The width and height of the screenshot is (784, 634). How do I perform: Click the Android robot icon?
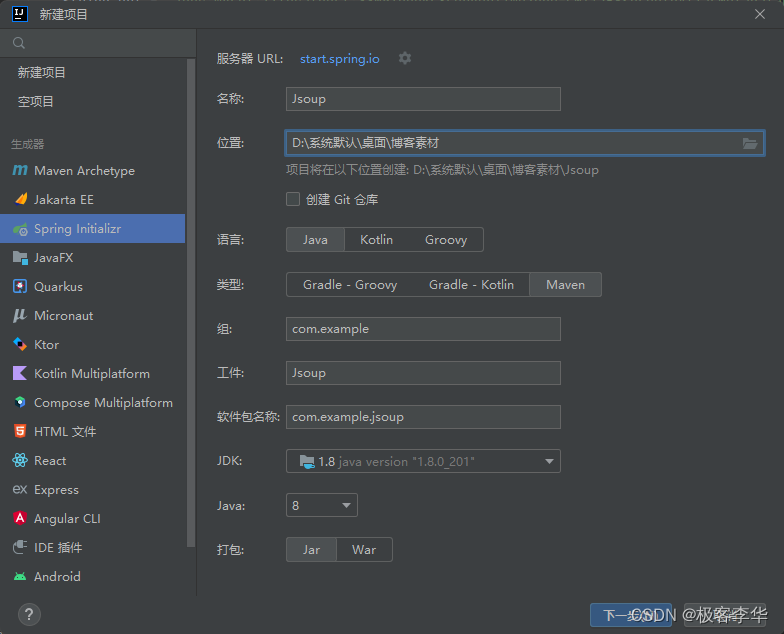(20, 576)
